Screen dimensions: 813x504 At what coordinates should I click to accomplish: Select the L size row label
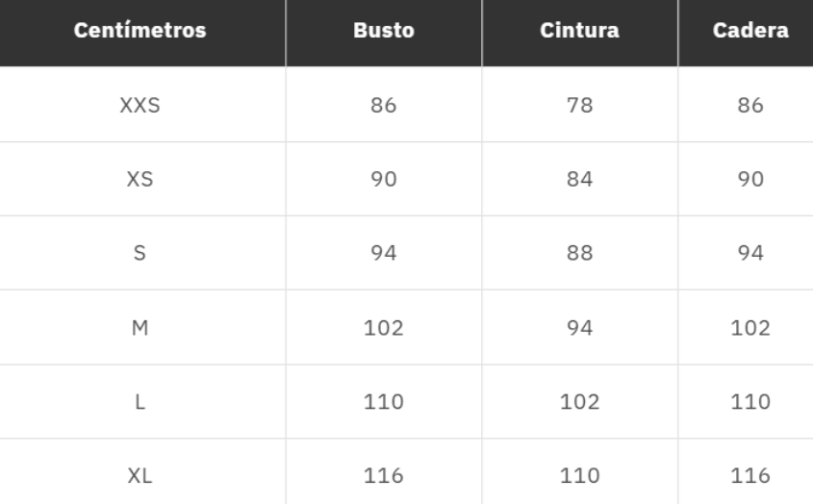(141, 402)
